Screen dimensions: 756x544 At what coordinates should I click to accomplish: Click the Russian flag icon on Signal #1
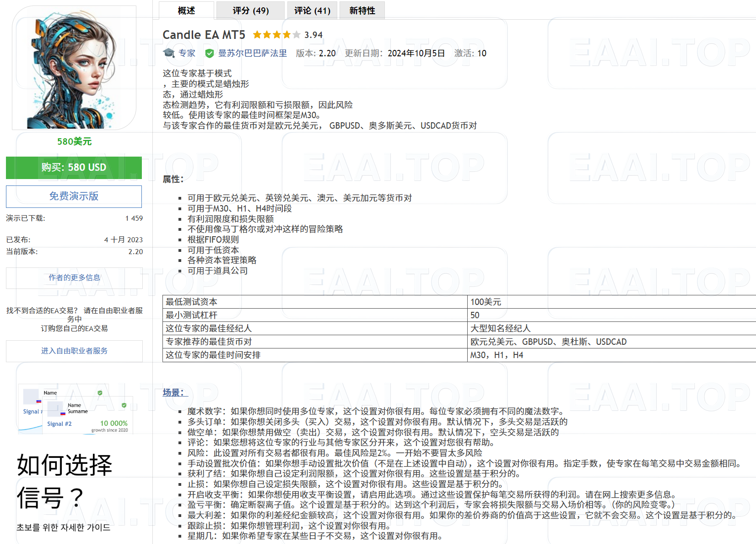click(39, 402)
